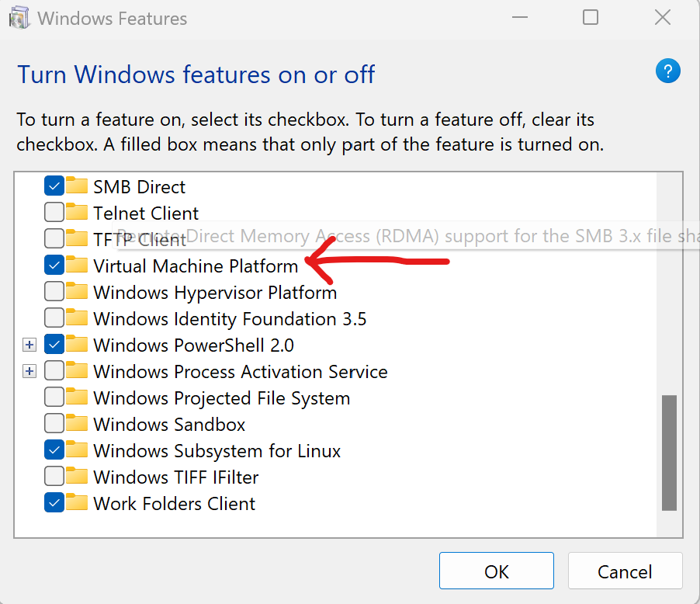Select the Windows Identity Foundation 3.5 item
The image size is (700, 604).
point(230,318)
